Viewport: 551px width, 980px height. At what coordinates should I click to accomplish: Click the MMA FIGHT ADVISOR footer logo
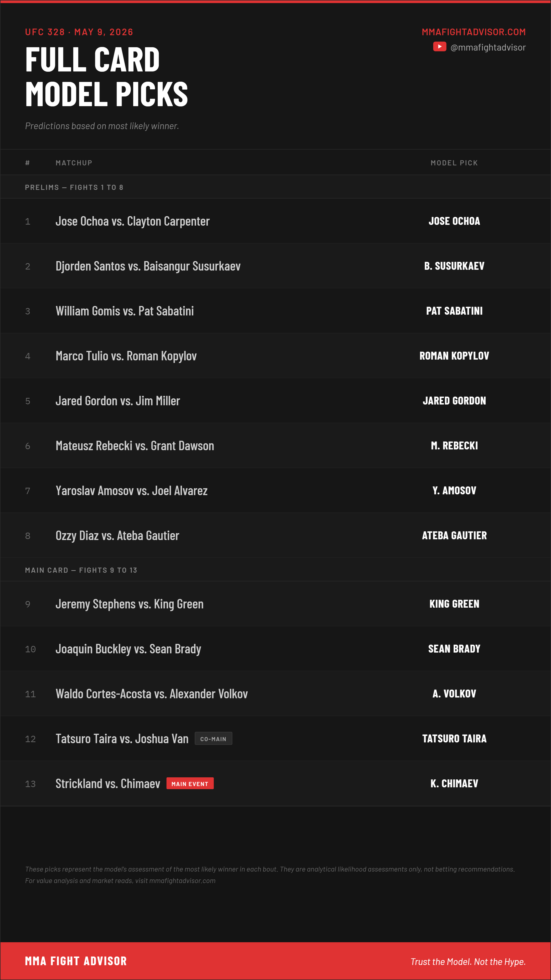tap(76, 961)
